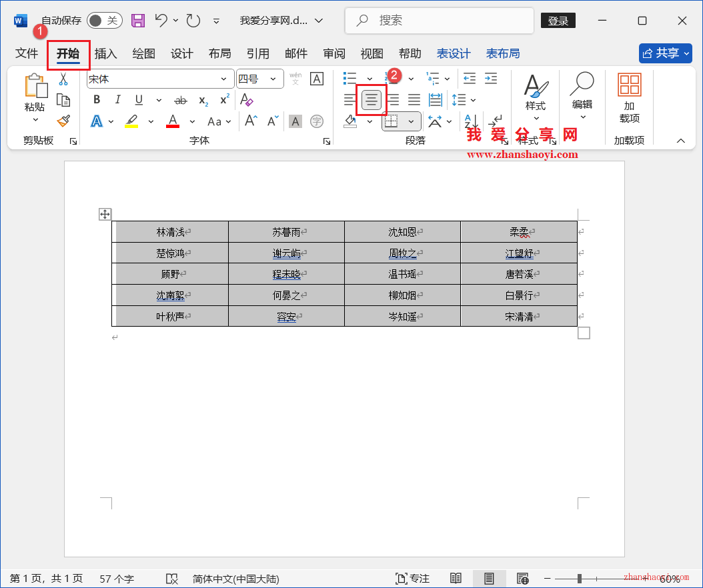Screen dimensions: 703x588
Task: Increase paragraph indent
Action: click(x=491, y=79)
